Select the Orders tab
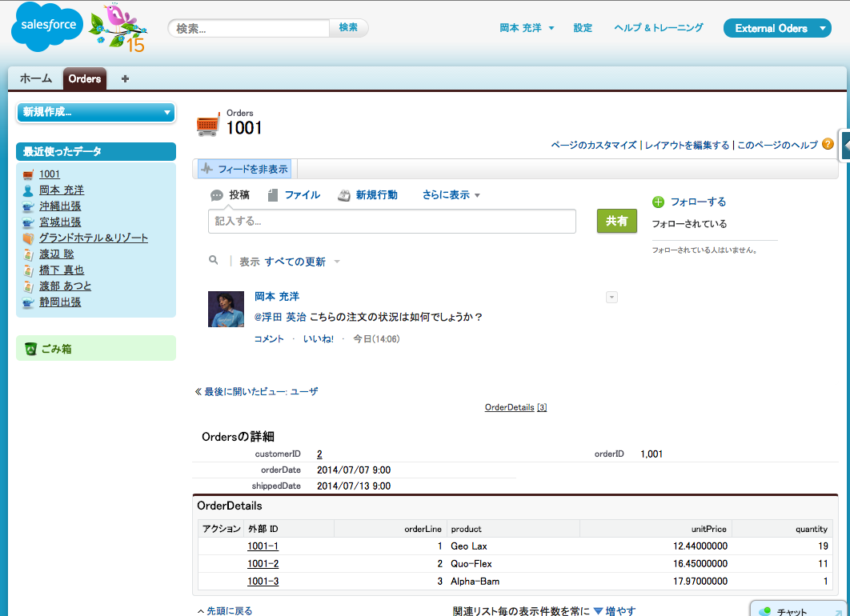 pos(85,78)
